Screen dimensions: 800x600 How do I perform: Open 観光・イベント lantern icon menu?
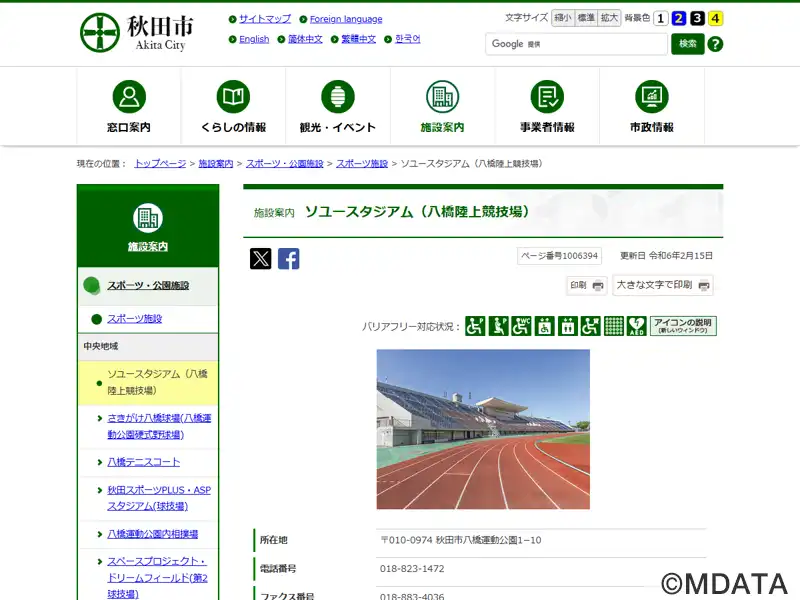[338, 107]
